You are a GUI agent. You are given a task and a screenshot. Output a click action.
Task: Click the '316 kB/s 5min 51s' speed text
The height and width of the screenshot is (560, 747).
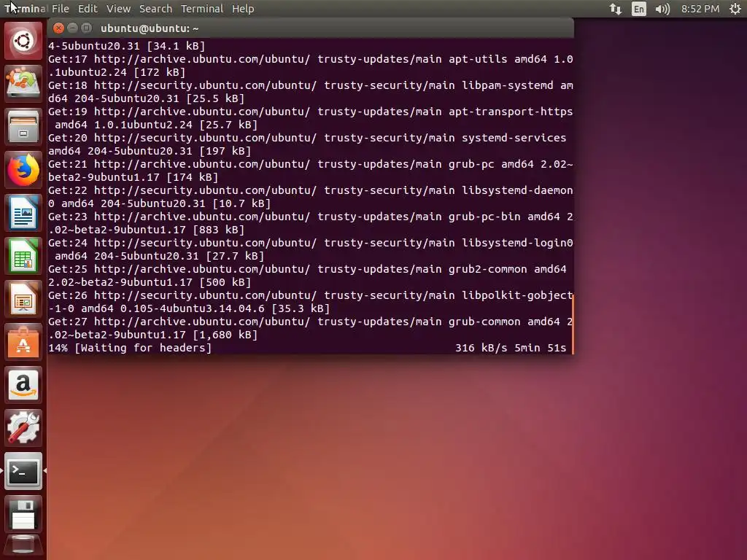pyautogui.click(x=510, y=348)
